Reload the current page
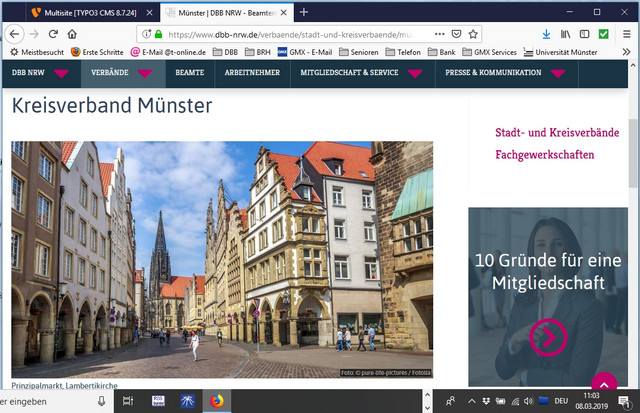Screen dimensions: 640x413 (53, 34)
